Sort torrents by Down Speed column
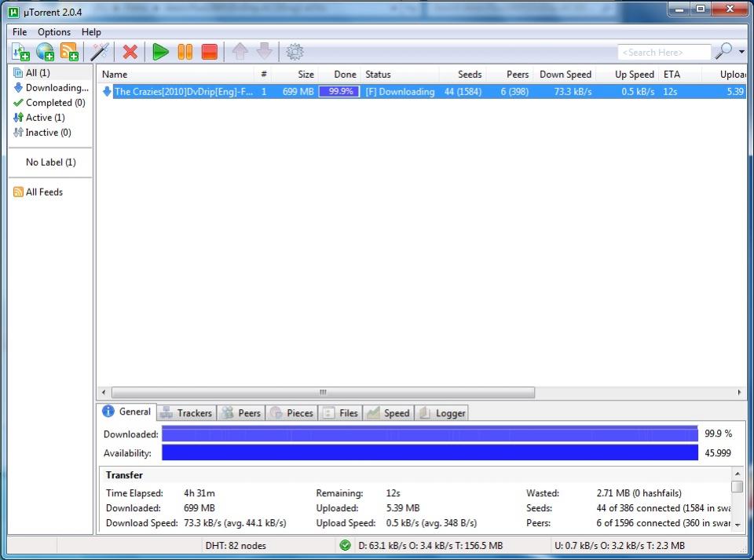754x560 pixels. coord(565,75)
